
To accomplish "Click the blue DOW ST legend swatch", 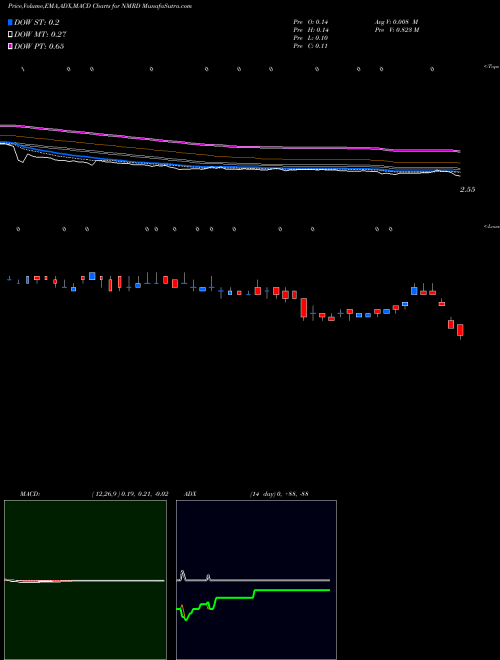I will (x=10, y=22).
